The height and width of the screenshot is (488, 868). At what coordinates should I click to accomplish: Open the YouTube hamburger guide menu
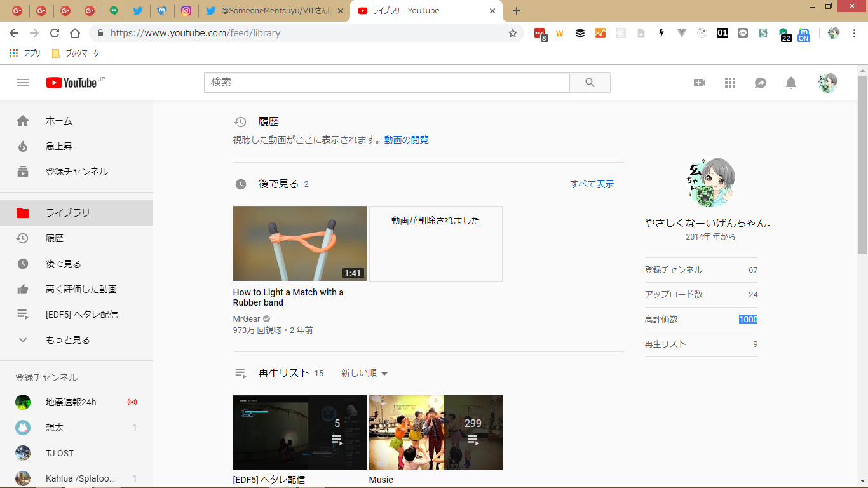tap(23, 83)
